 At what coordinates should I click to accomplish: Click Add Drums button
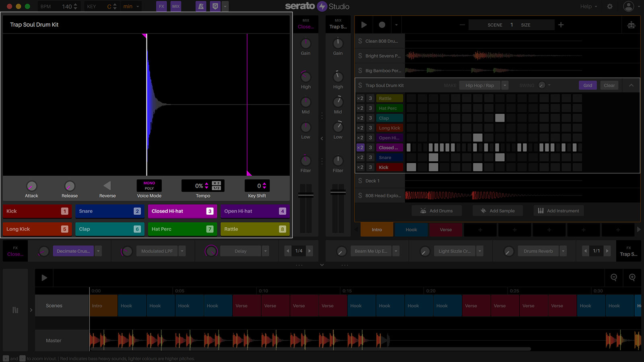coord(436,211)
